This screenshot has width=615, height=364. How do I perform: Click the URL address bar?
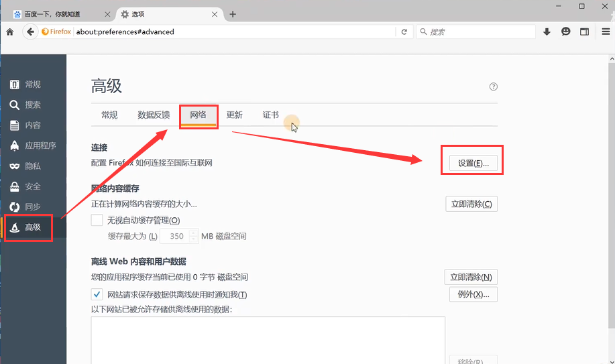[235, 32]
